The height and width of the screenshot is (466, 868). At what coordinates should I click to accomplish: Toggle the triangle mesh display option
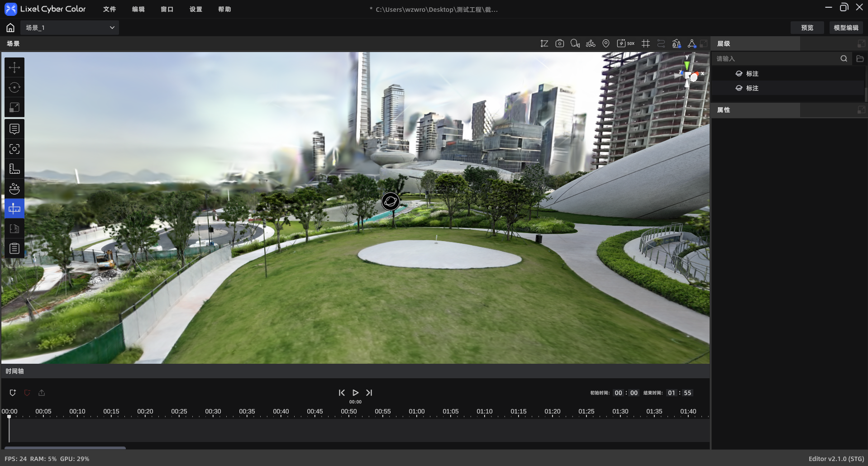point(692,43)
